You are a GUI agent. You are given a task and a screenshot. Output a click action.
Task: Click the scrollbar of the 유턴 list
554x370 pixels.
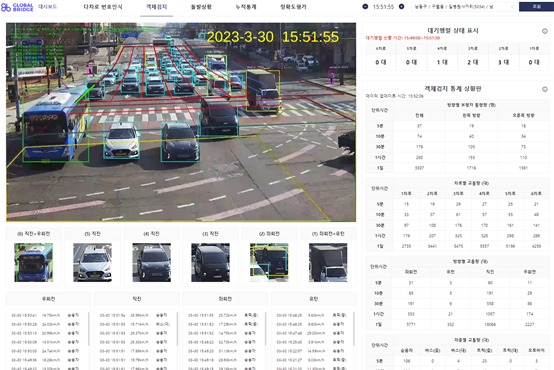354,329
